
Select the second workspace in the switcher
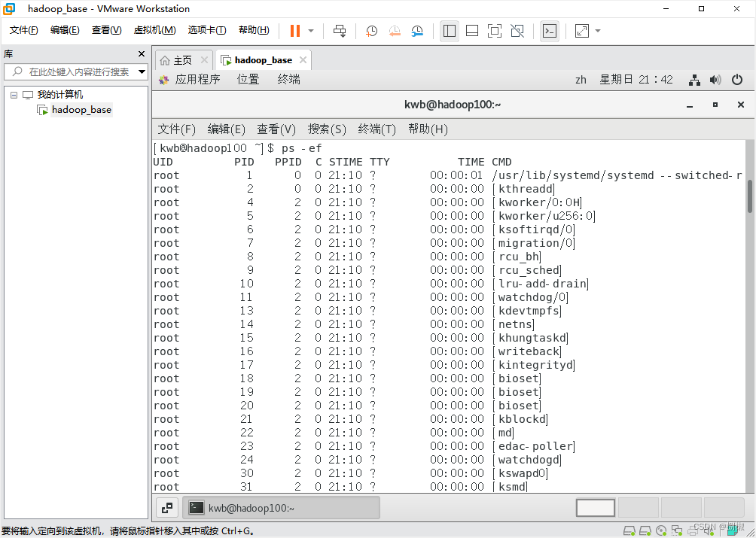[x=639, y=508]
